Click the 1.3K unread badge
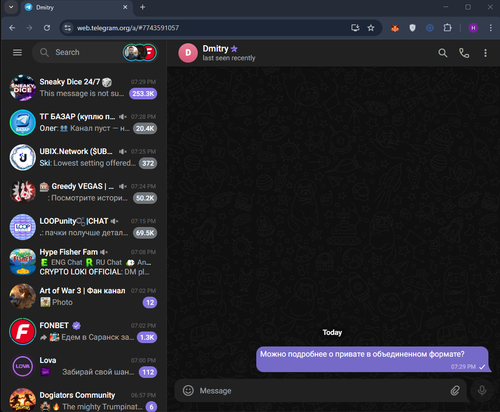 (147, 337)
